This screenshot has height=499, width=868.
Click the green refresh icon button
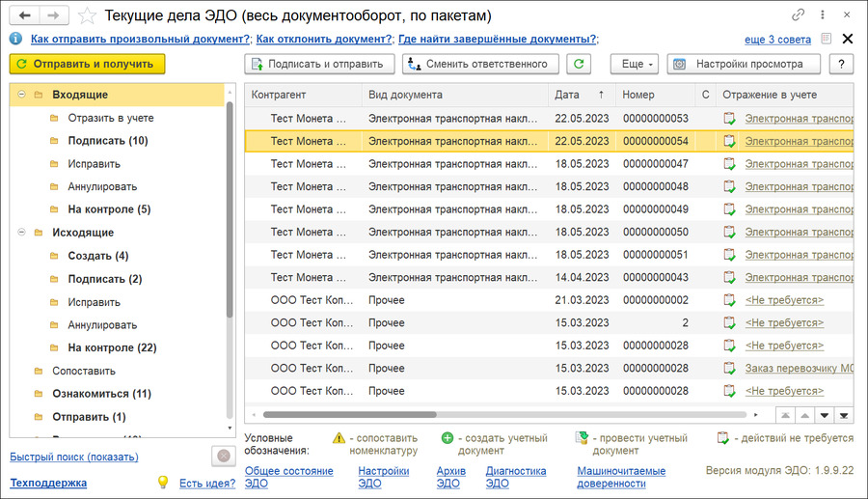coord(578,64)
